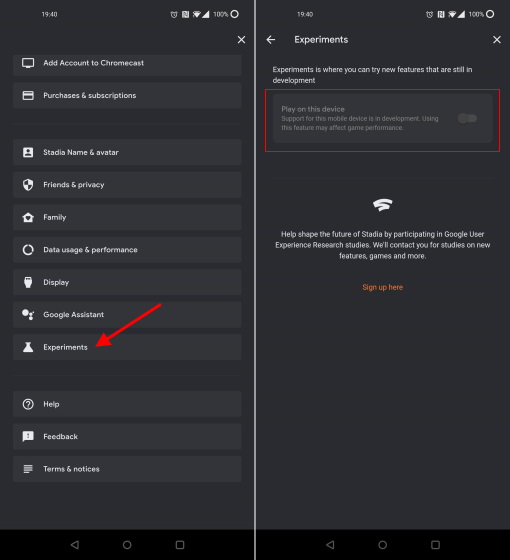Open the Display settings entry
The height and width of the screenshot is (560, 510).
[127, 282]
